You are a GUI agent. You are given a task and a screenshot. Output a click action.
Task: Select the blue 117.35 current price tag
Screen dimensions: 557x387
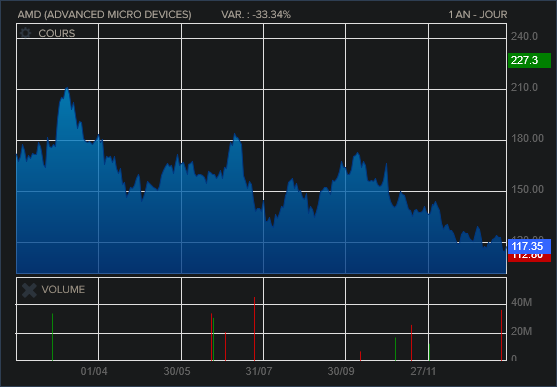click(x=529, y=246)
